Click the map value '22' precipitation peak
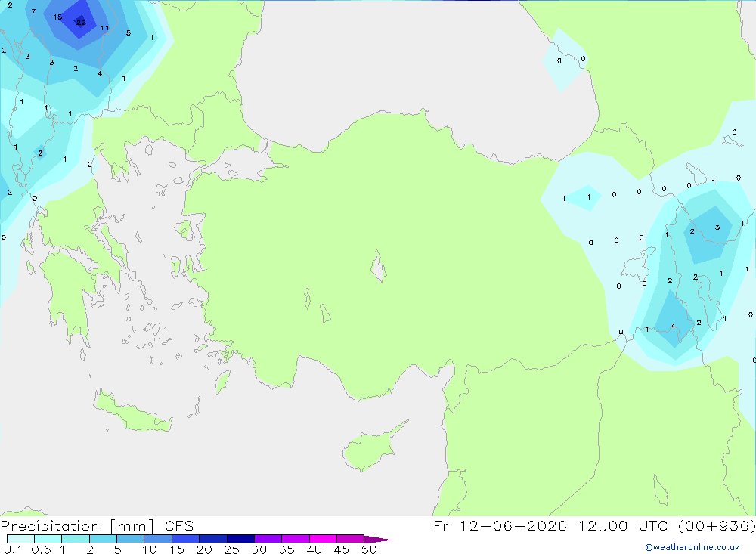Viewport: 756px width, 554px height. [x=81, y=22]
